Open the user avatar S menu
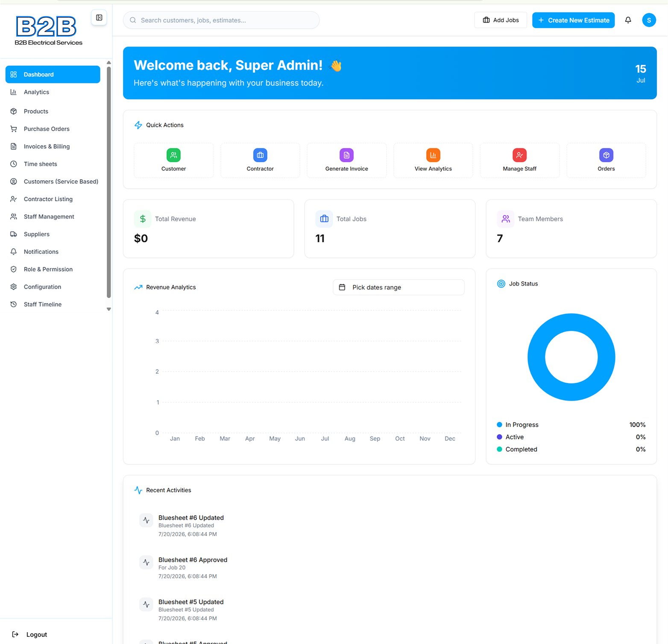Screen dimensions: 668x644 (649, 20)
